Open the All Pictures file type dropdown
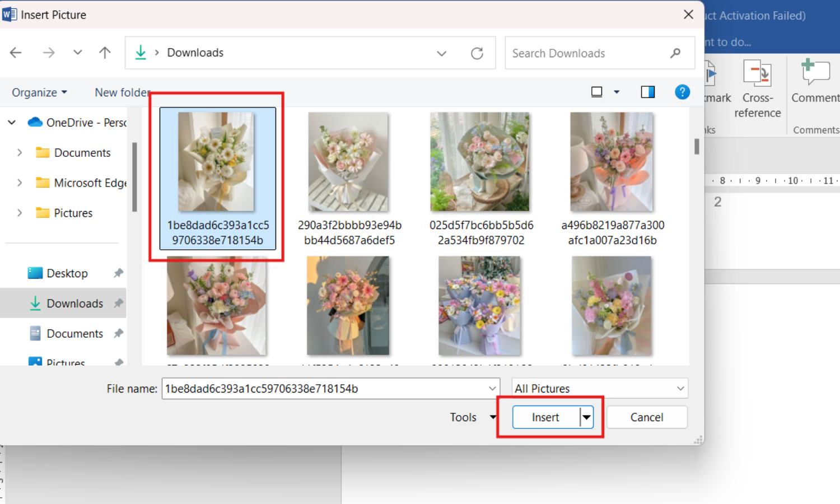This screenshot has height=504, width=840. (600, 389)
